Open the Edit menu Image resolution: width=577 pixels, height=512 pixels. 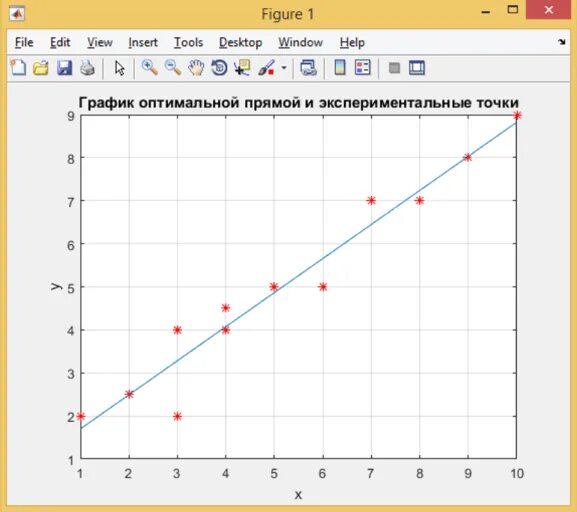[x=60, y=42]
